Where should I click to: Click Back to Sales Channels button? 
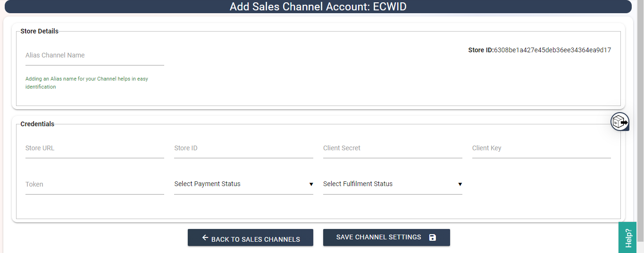point(251,237)
